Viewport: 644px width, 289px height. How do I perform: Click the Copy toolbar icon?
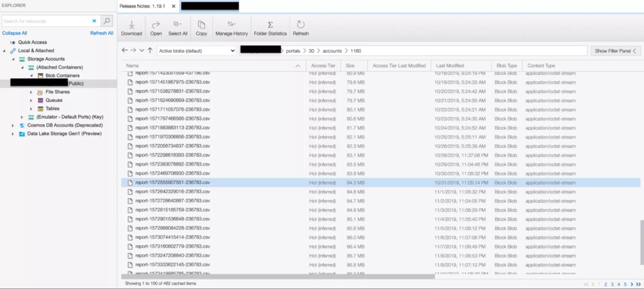(201, 25)
